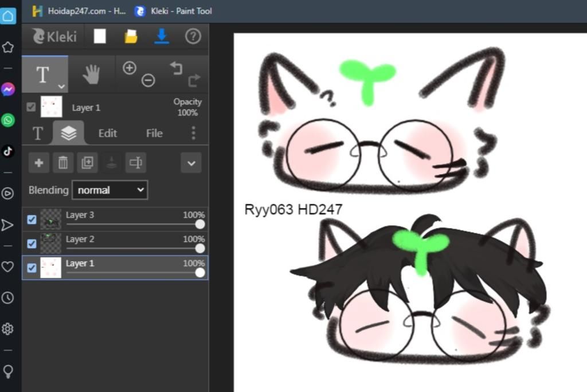Click the Kleki logo
This screenshot has width=587, height=392.
54,36
